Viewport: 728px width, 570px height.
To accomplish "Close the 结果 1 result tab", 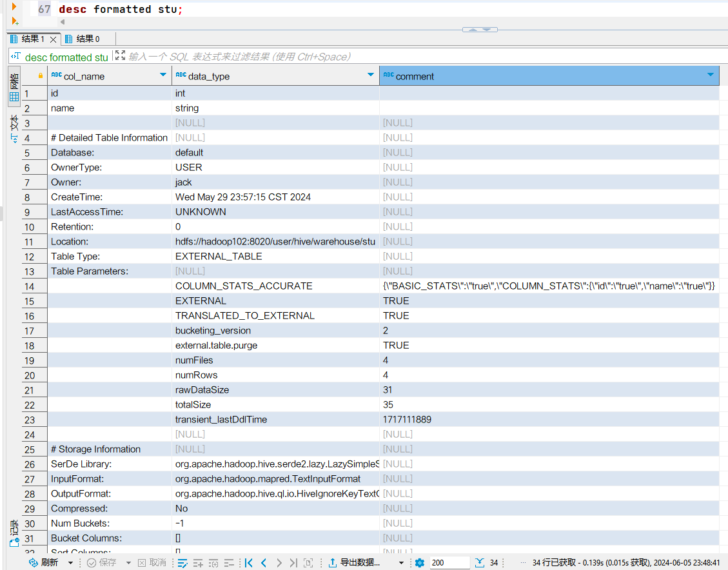I will (54, 39).
